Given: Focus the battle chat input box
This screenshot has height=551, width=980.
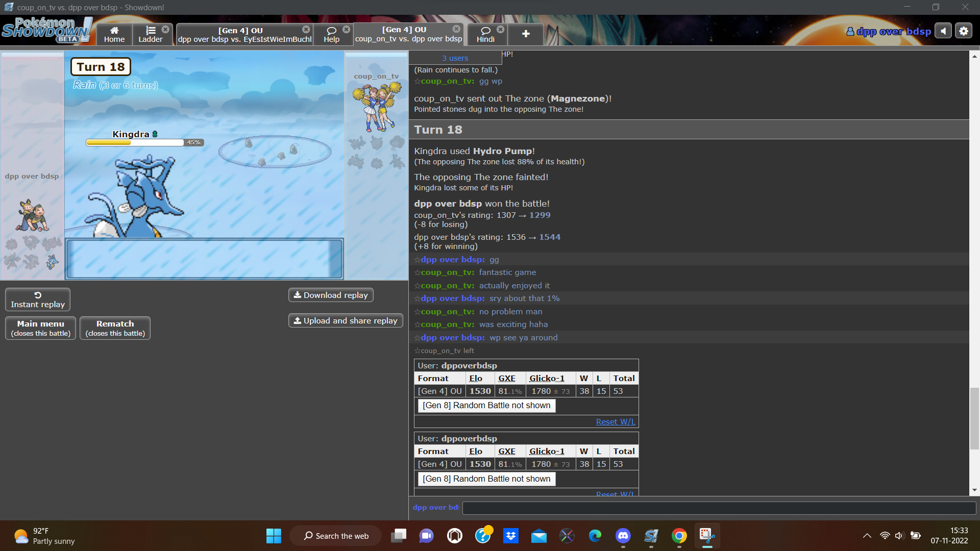Looking at the screenshot, I should [x=719, y=508].
